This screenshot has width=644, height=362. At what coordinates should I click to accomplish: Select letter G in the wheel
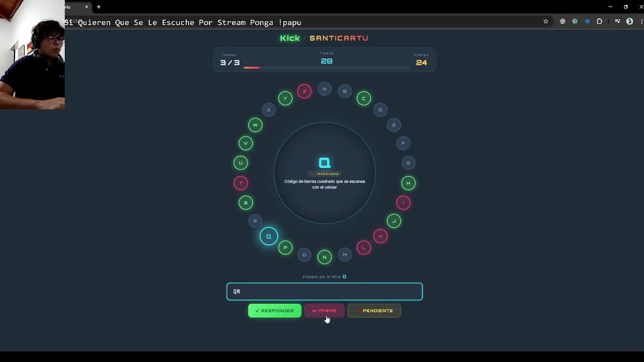(x=408, y=162)
